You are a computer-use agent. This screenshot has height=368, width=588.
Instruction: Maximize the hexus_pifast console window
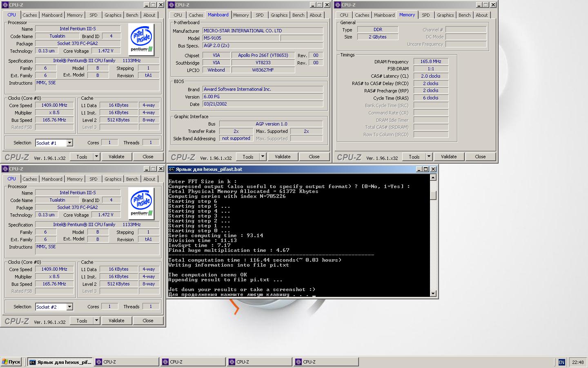(425, 169)
